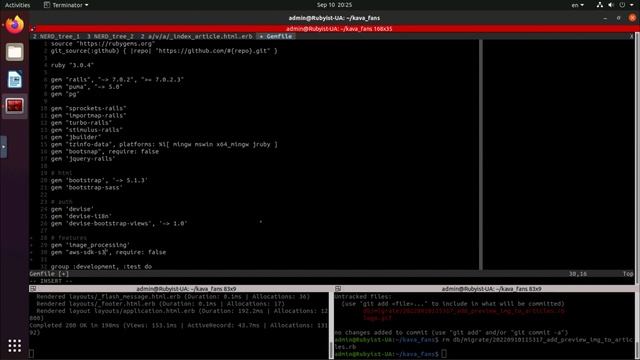Open Firefox from the dock
Screen dimensions: 640x360
click(15, 24)
